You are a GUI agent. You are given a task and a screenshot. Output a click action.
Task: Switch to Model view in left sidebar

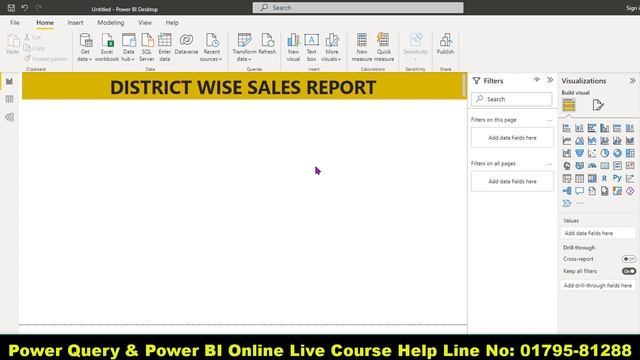pos(9,117)
